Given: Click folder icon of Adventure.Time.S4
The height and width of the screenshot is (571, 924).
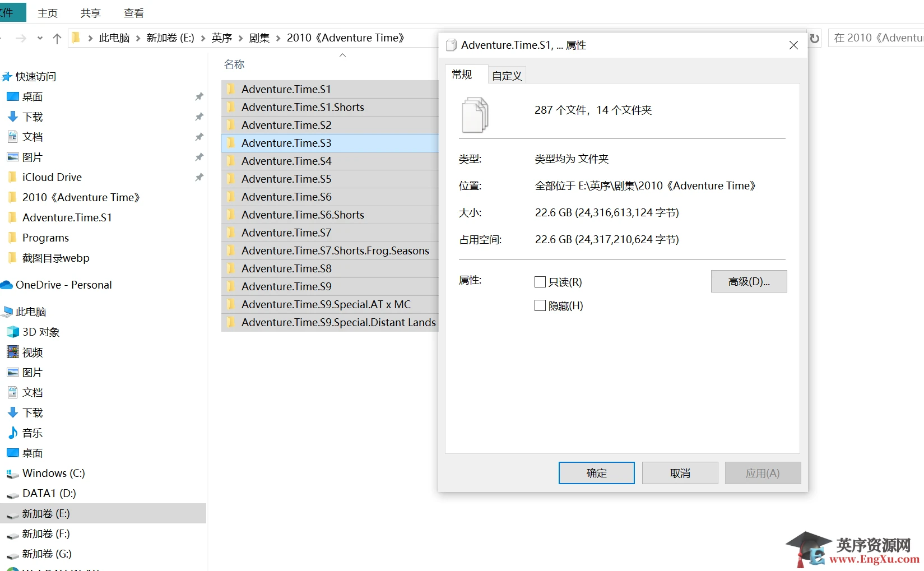Looking at the screenshot, I should (x=231, y=161).
